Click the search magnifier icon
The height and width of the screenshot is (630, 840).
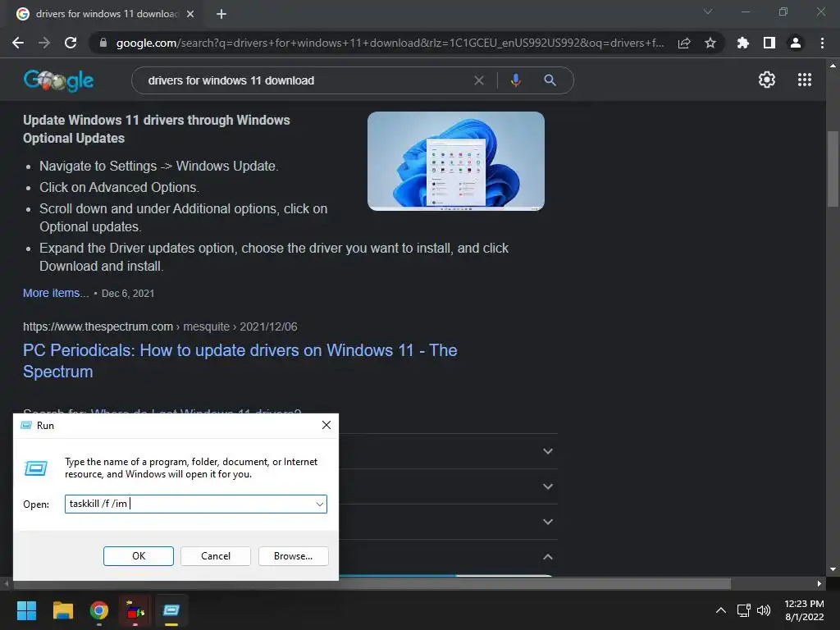tap(550, 80)
